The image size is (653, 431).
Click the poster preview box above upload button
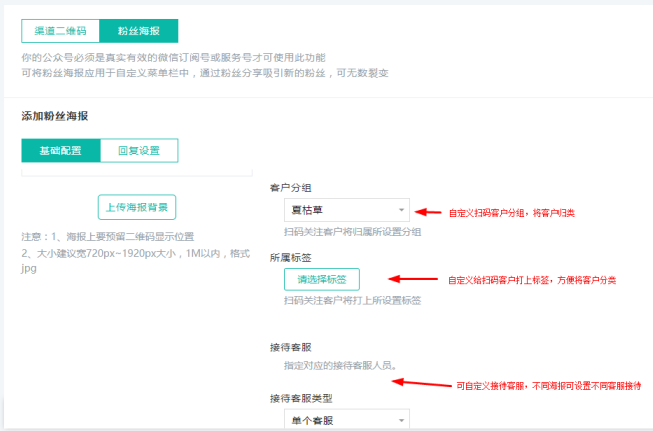[x=137, y=174]
